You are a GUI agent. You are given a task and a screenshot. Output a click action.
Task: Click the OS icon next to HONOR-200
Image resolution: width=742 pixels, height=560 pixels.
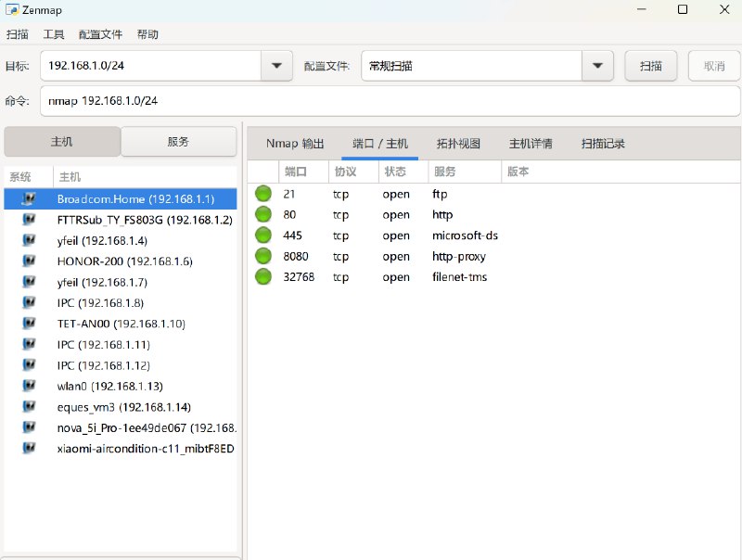(28, 261)
